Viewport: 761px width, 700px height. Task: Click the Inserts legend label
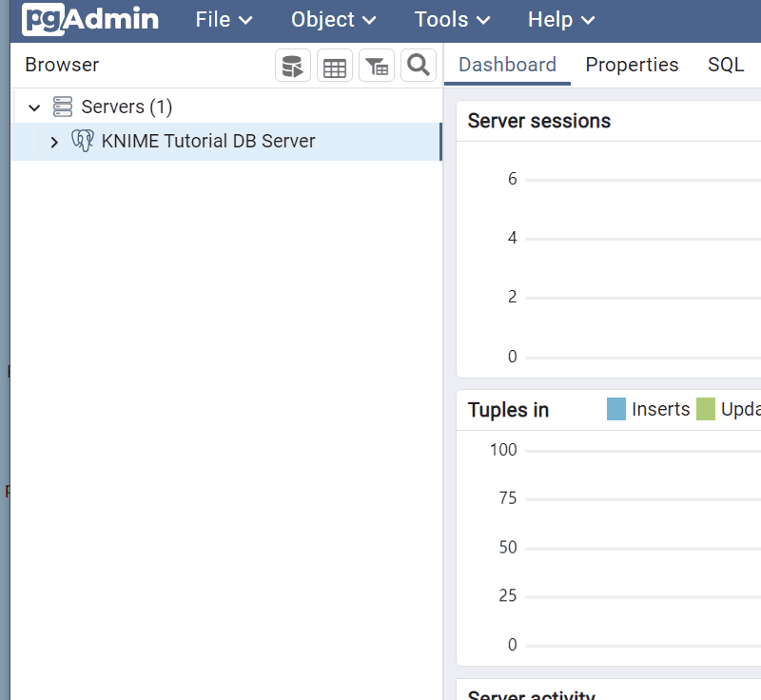point(660,409)
